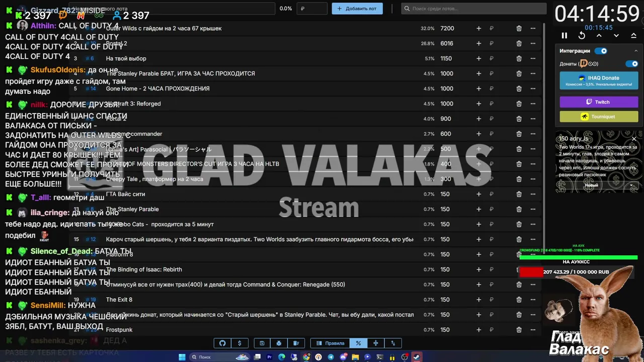The height and width of the screenshot is (362, 644).
Task: Decrease timer with the down chevron
Action: point(616,36)
